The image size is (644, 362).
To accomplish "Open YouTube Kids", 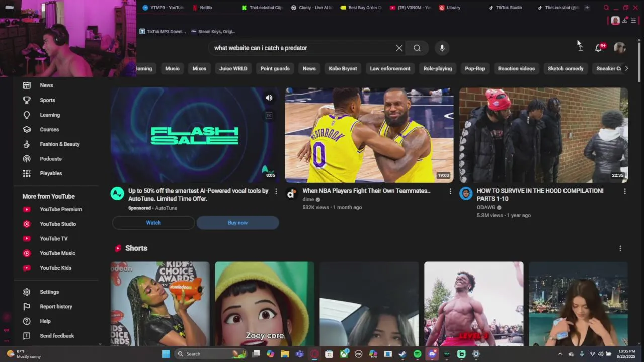I will click(x=55, y=268).
